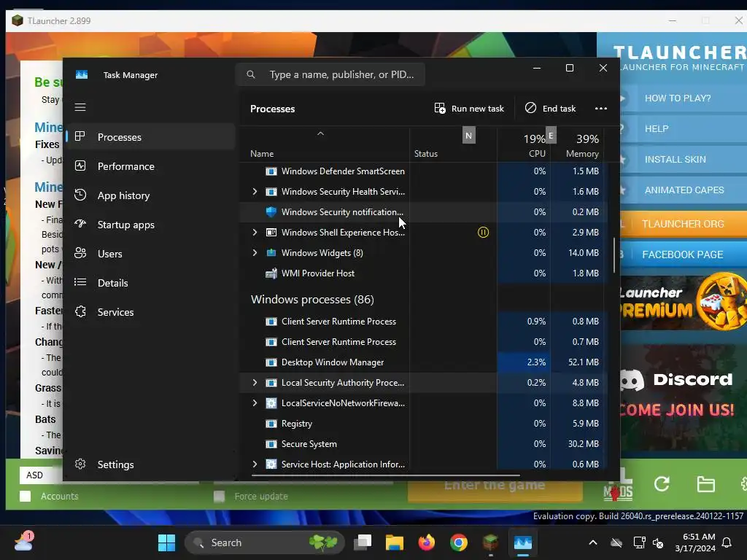Expand Windows Shell Experience Host row

coord(255,233)
